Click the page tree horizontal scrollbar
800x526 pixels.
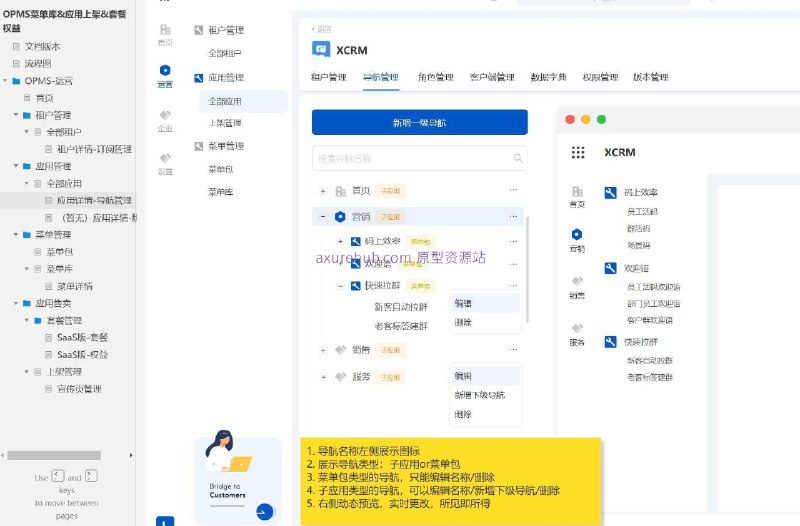(54, 455)
